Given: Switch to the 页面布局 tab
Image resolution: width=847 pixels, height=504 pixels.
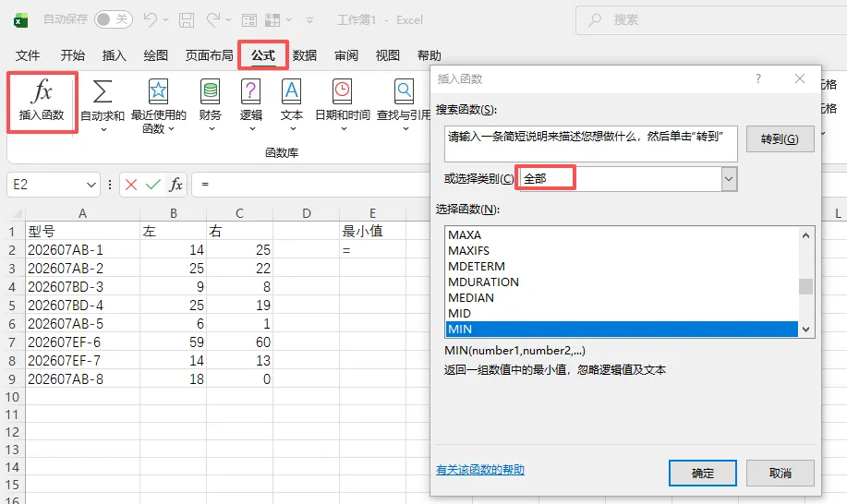Looking at the screenshot, I should pos(209,55).
